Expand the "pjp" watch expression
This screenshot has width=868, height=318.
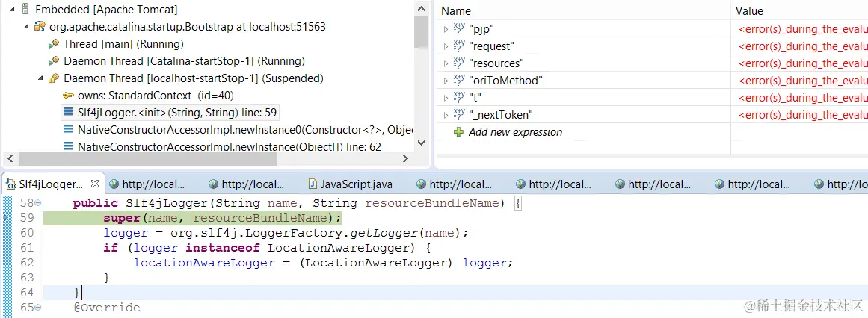tap(446, 29)
